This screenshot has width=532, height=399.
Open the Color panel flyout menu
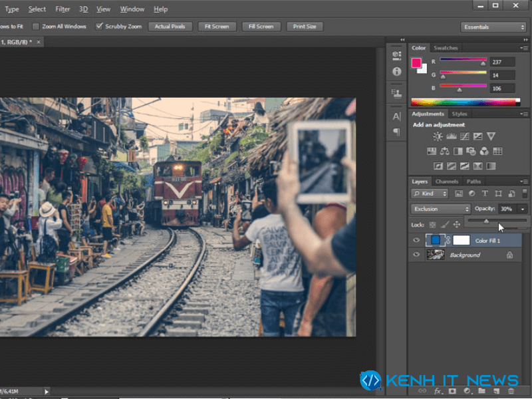(524, 48)
